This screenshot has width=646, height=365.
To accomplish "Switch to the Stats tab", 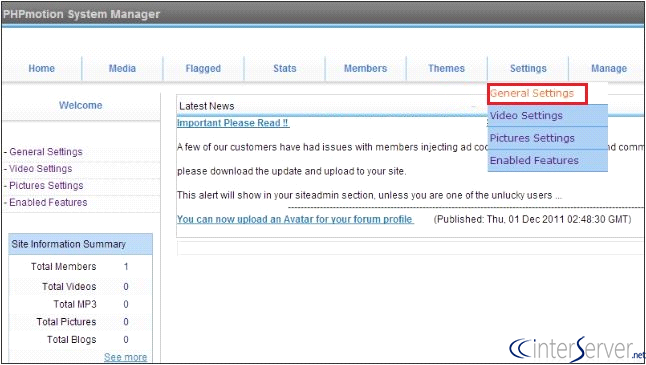I will 285,68.
